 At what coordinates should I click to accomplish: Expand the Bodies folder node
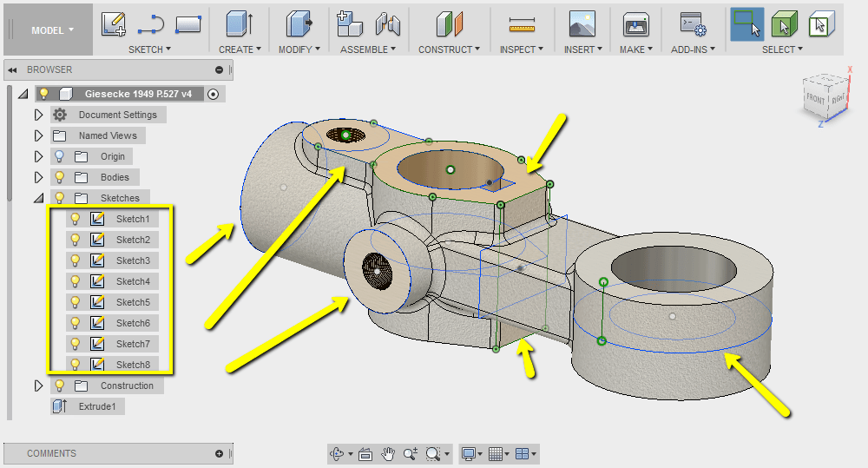38,177
